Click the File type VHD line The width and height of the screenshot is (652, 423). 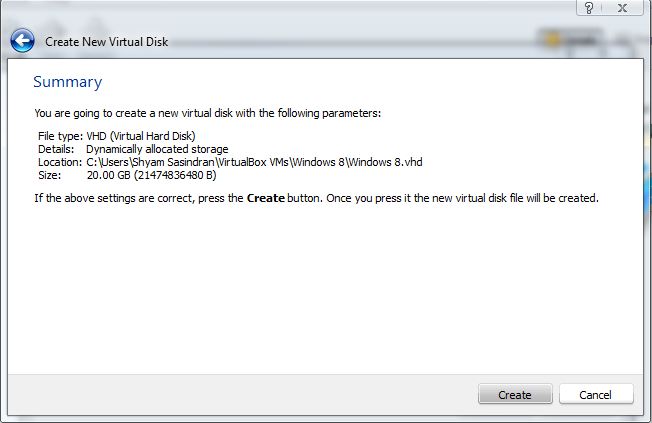[x=117, y=136]
